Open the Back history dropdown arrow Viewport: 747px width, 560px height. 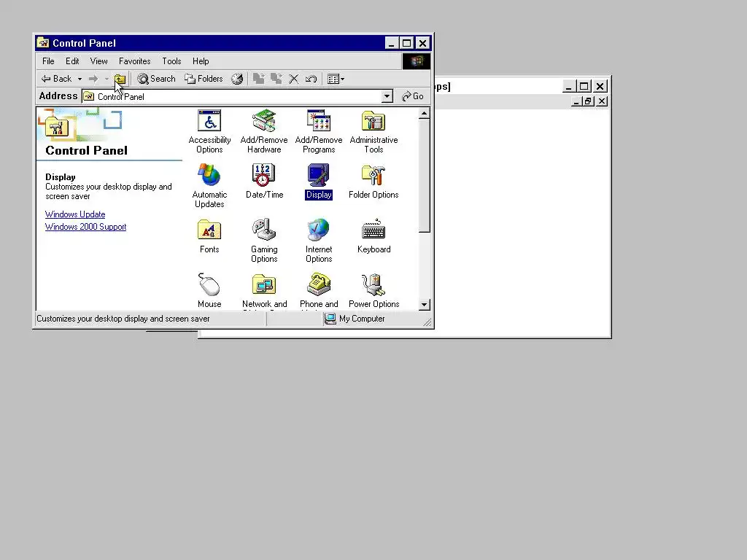[80, 79]
